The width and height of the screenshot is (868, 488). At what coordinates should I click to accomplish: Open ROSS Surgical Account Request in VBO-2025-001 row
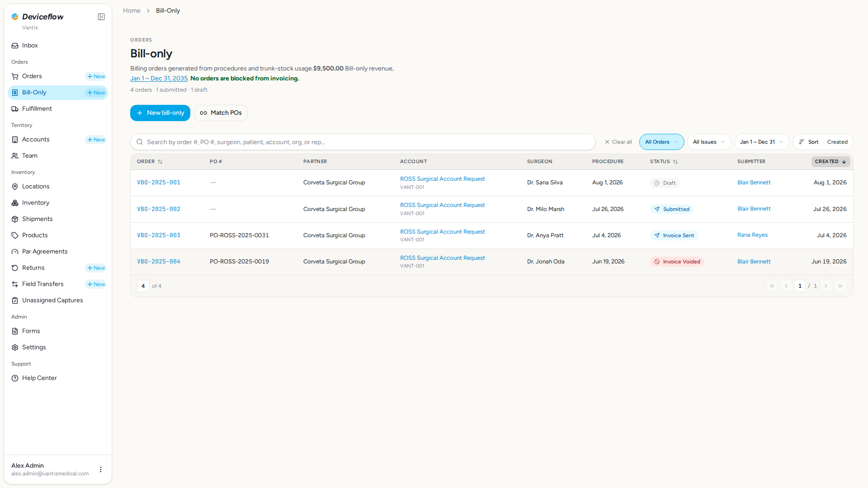tap(442, 179)
